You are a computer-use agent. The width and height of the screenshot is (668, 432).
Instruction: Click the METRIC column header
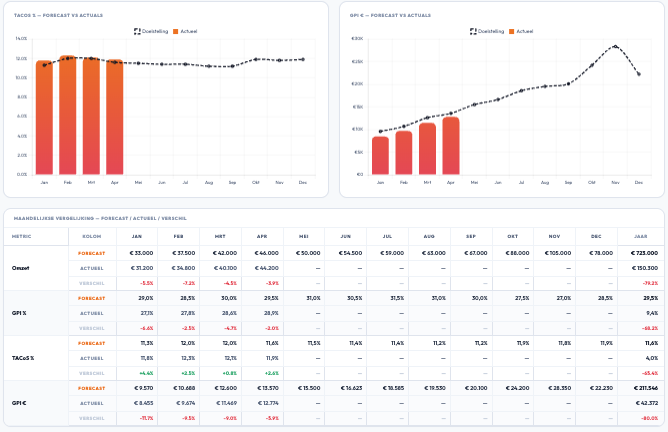[20, 235]
